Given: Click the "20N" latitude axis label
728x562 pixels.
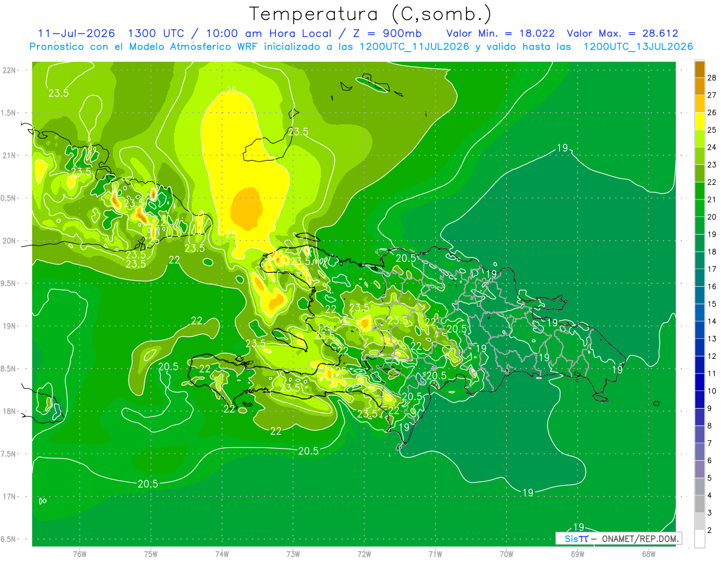Looking at the screenshot, I should (x=10, y=241).
